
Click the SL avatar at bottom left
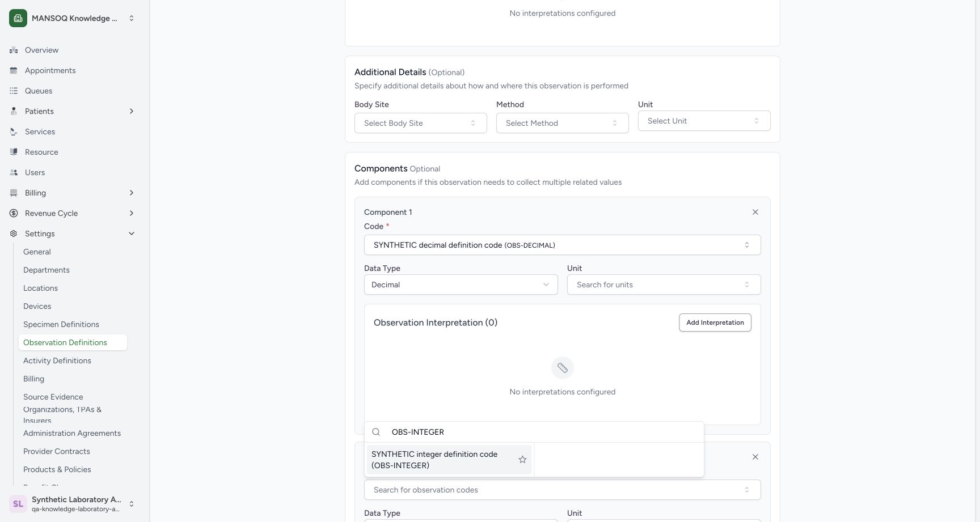tap(18, 504)
